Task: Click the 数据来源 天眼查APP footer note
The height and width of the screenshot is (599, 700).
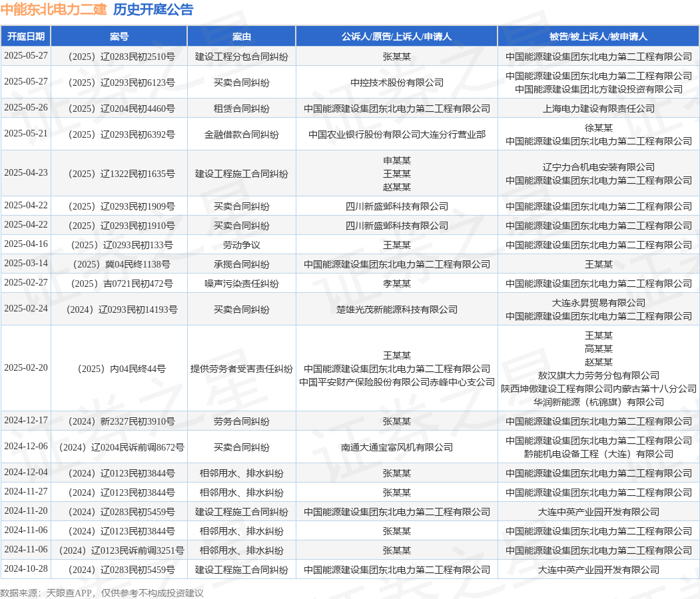Action: (x=102, y=593)
